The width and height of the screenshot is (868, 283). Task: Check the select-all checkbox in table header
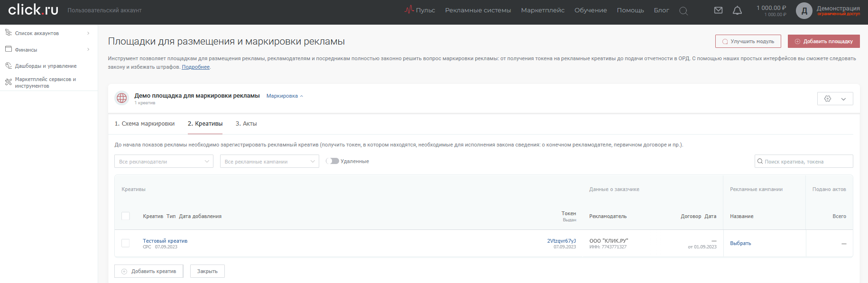126,216
